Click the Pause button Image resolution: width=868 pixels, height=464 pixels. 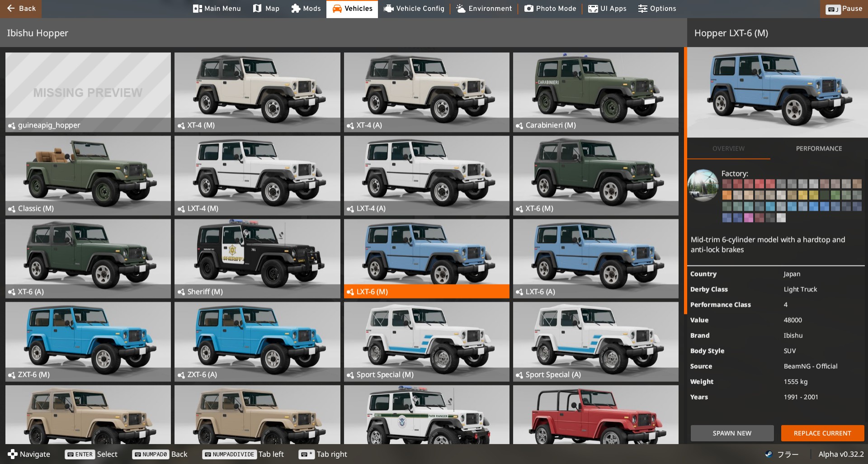(x=844, y=9)
